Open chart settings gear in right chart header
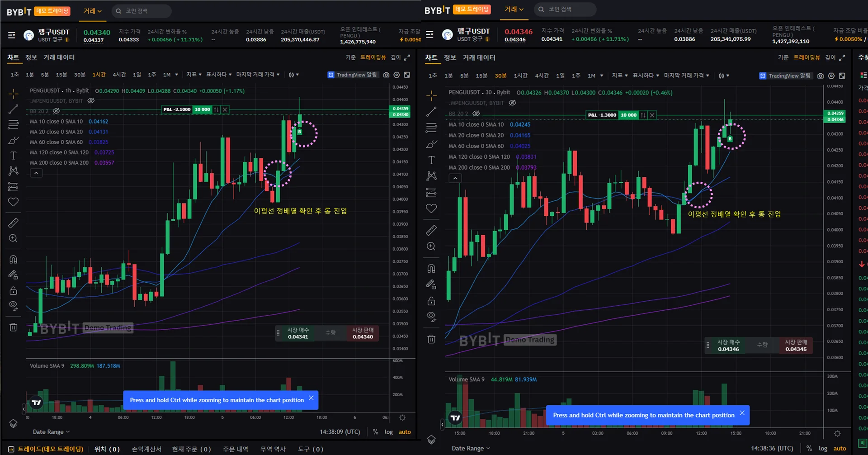 coord(831,76)
